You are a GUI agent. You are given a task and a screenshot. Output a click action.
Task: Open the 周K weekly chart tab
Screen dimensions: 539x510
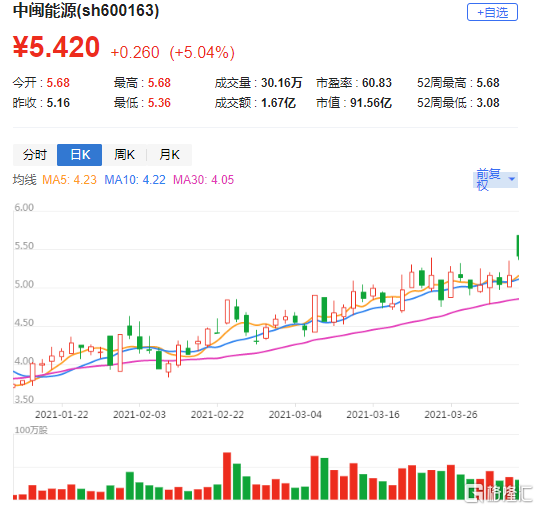[x=124, y=155]
